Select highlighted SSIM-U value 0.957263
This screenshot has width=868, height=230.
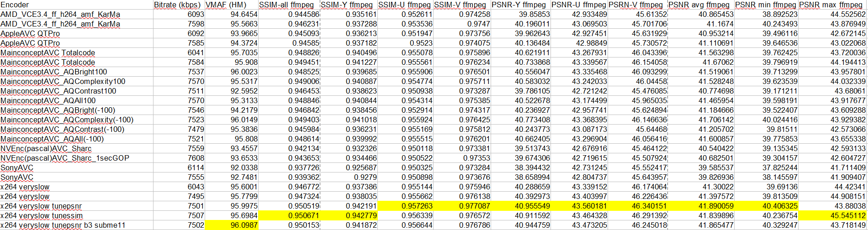405,206
